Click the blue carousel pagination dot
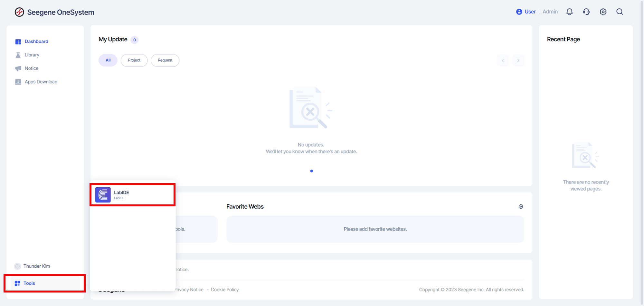 point(311,171)
